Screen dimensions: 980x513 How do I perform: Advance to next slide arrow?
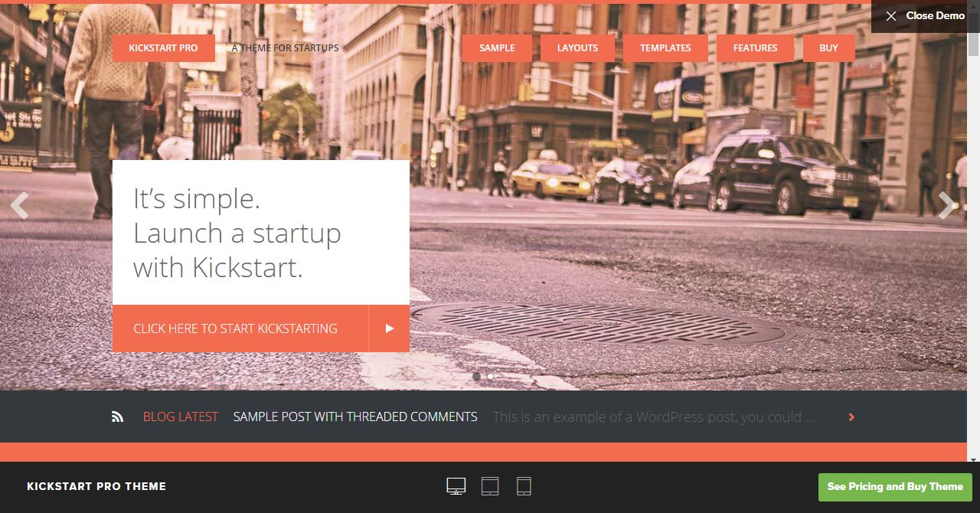pos(947,205)
